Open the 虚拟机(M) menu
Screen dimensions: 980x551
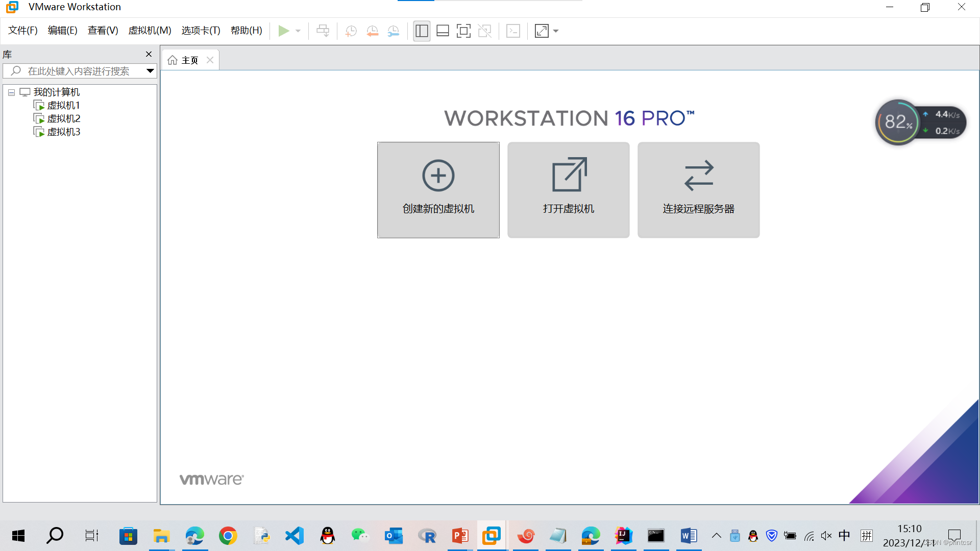pos(150,31)
